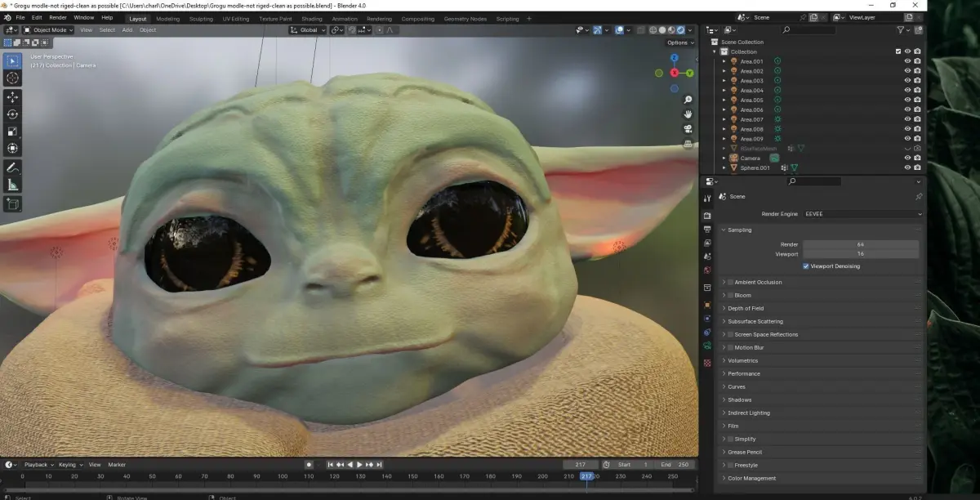Enable Bloom checkbox
980x500 pixels.
point(730,295)
